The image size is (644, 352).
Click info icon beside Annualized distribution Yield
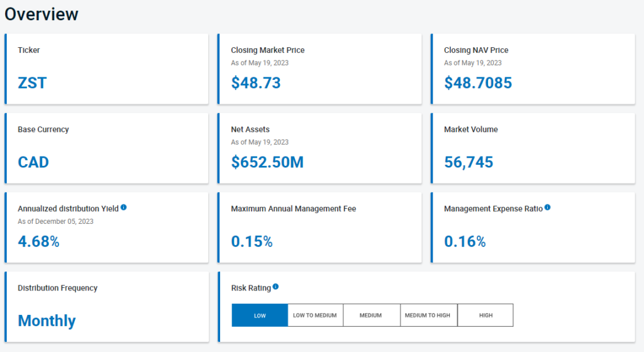click(123, 207)
